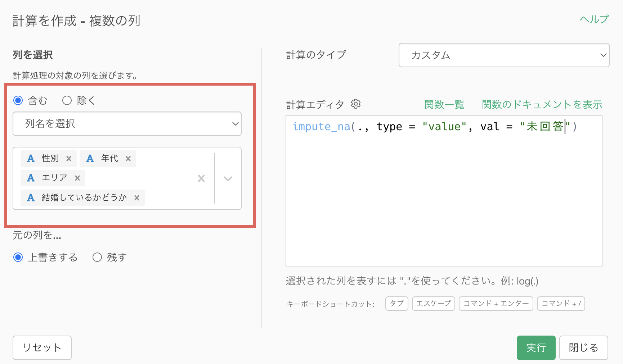This screenshot has height=364, width=623.
Task: Select 上書きする radio option
Action: [18, 257]
